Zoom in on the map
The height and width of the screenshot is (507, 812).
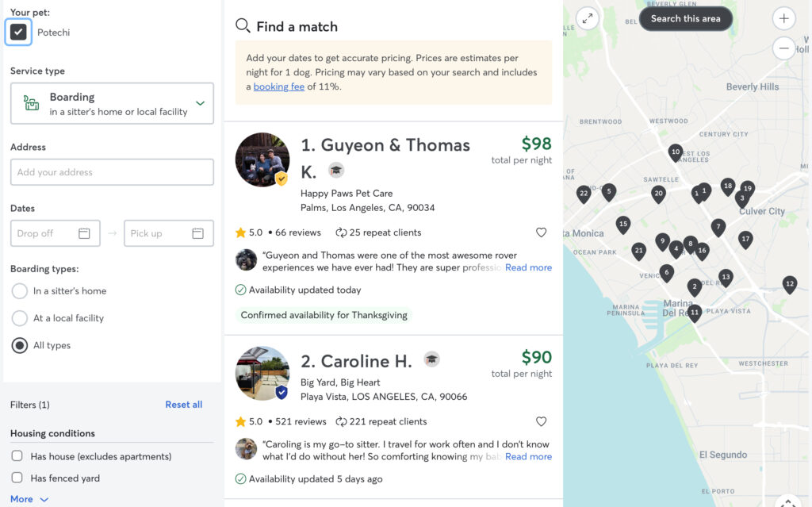(783, 18)
